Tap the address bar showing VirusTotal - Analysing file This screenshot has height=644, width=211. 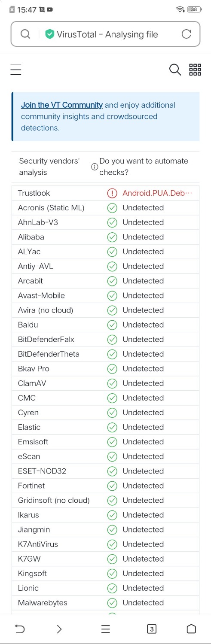[x=106, y=34]
